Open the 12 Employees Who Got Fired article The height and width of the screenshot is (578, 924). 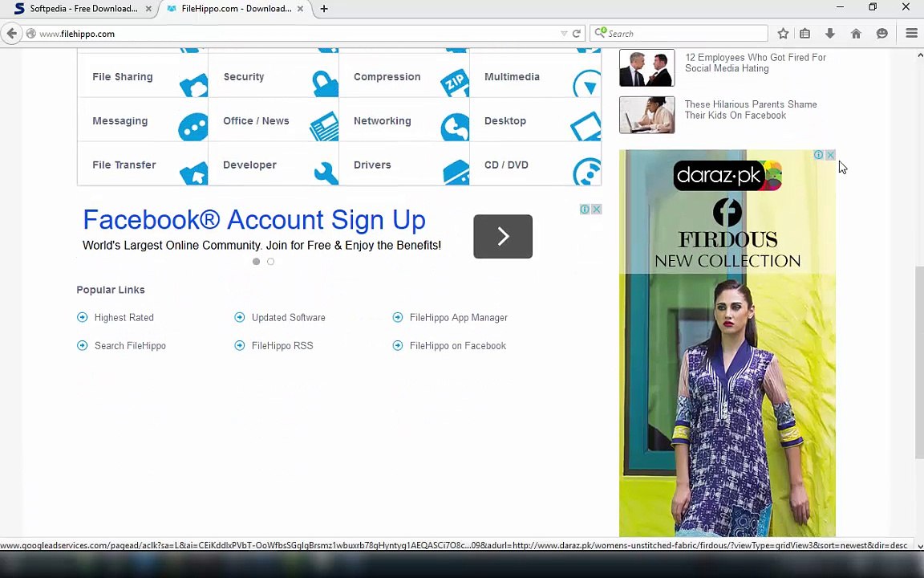click(755, 63)
